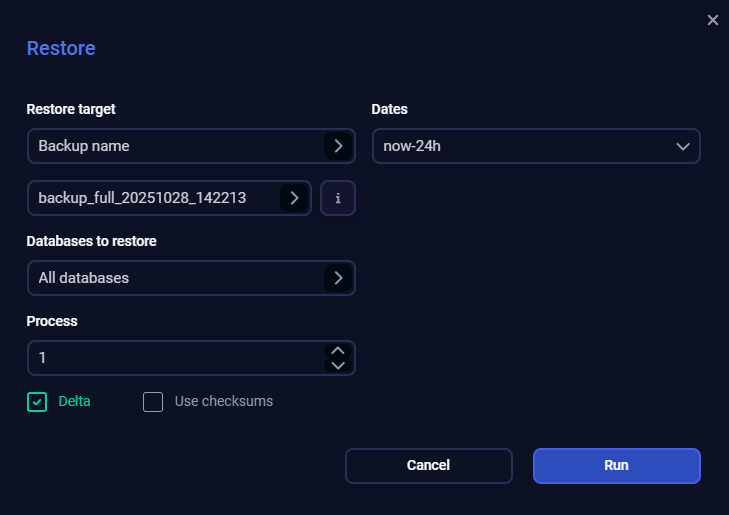729x515 pixels.
Task: Expand the now-24h Dates dropdown
Action: click(x=520, y=146)
